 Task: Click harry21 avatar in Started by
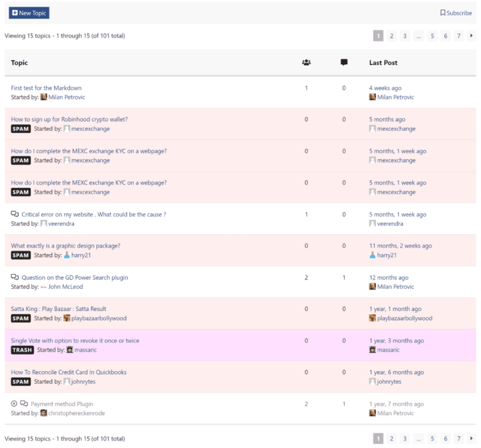click(67, 255)
